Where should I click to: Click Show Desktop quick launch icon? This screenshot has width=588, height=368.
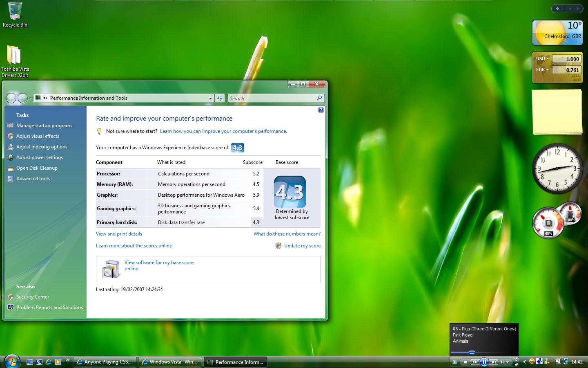pos(30,362)
